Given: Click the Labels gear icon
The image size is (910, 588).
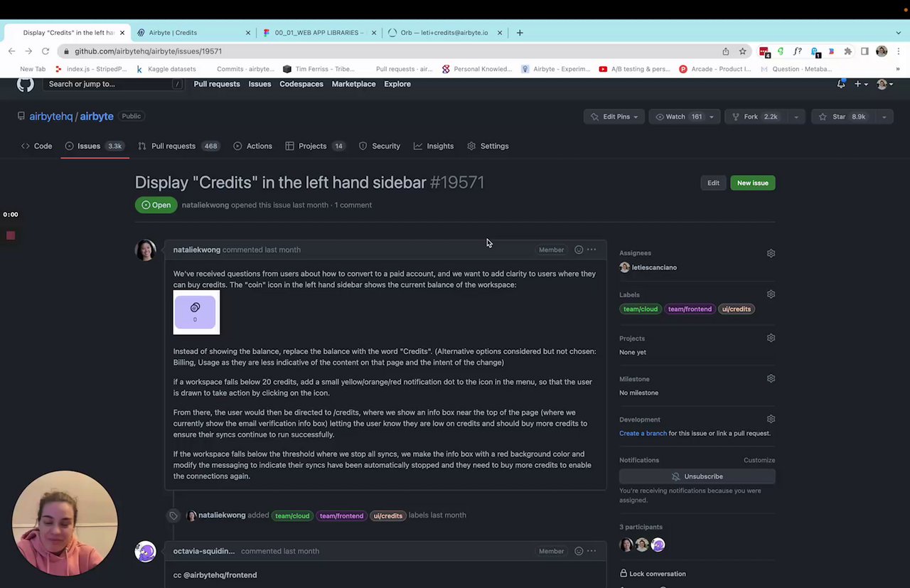Looking at the screenshot, I should [x=771, y=294].
